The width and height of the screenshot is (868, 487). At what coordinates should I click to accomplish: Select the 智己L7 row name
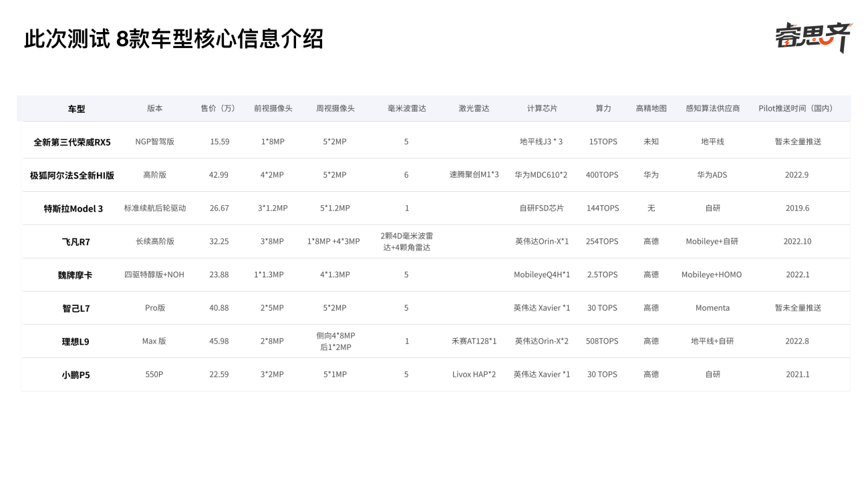[76, 309]
